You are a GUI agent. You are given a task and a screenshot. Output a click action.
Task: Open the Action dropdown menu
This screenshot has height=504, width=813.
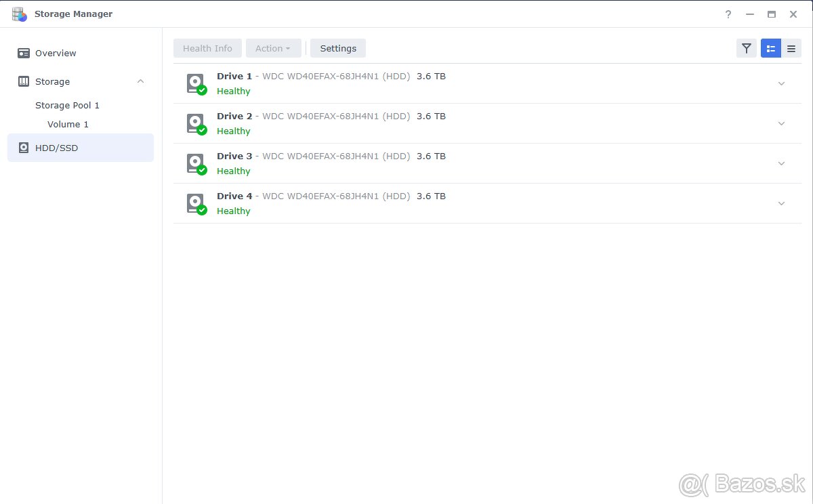pos(273,48)
